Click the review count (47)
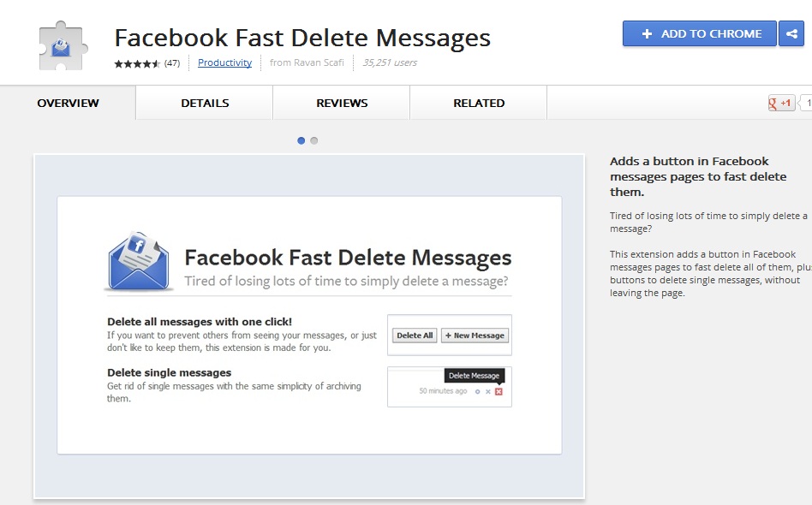The width and height of the screenshot is (812, 505). tap(172, 63)
